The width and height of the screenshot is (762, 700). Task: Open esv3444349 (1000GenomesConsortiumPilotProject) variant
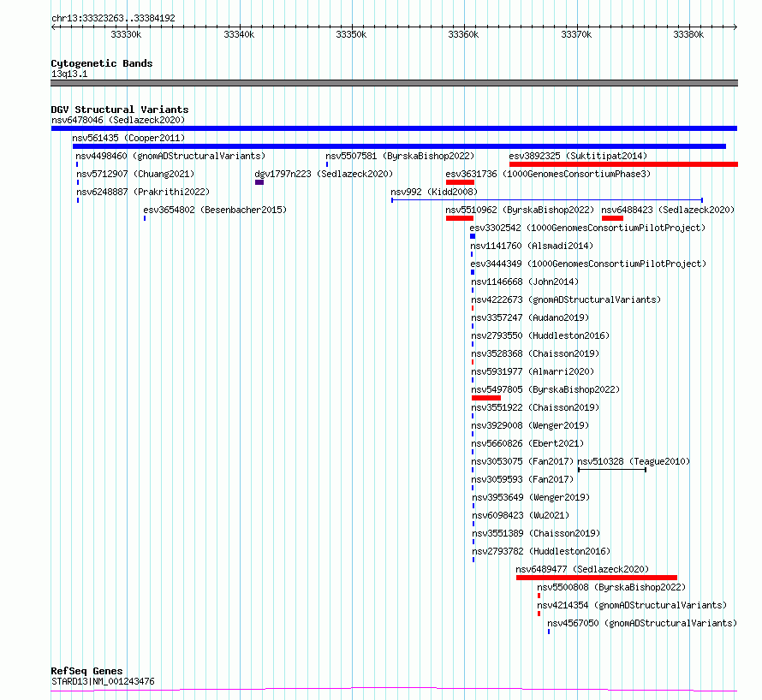[588, 264]
